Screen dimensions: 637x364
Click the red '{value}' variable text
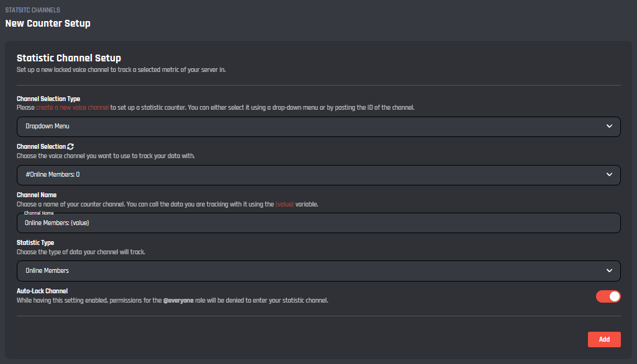click(284, 204)
